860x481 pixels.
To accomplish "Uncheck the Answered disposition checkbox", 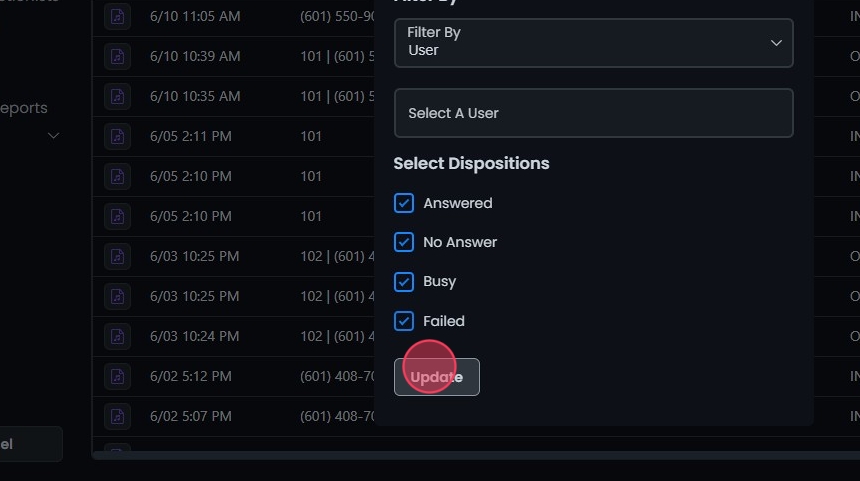I will tap(404, 203).
